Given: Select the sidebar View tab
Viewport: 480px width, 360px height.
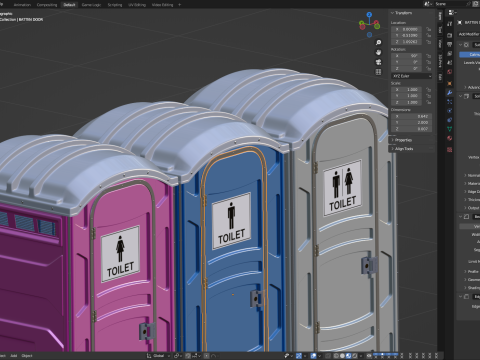Looking at the screenshot, I should coord(440,43).
